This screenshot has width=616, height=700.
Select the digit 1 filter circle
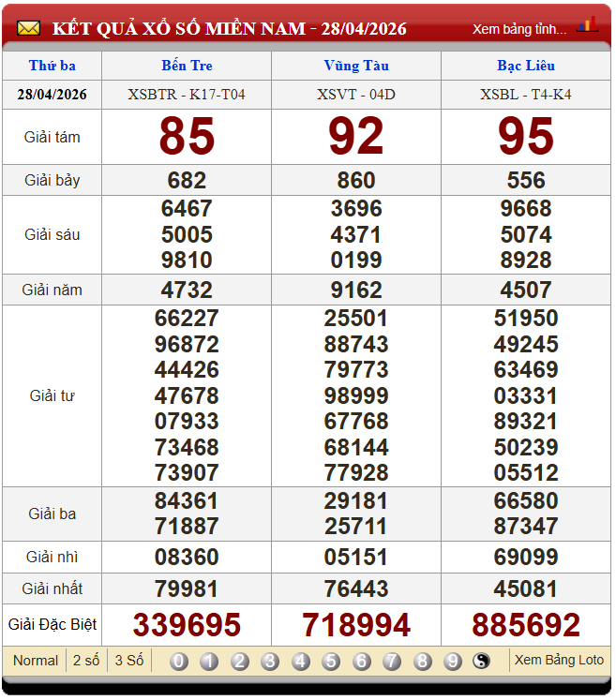[x=209, y=662]
